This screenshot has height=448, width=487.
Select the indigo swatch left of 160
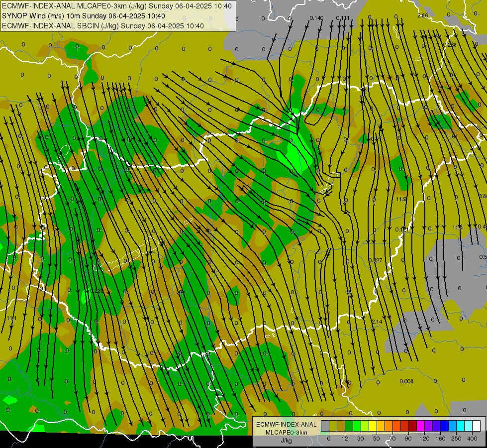coord(437,426)
